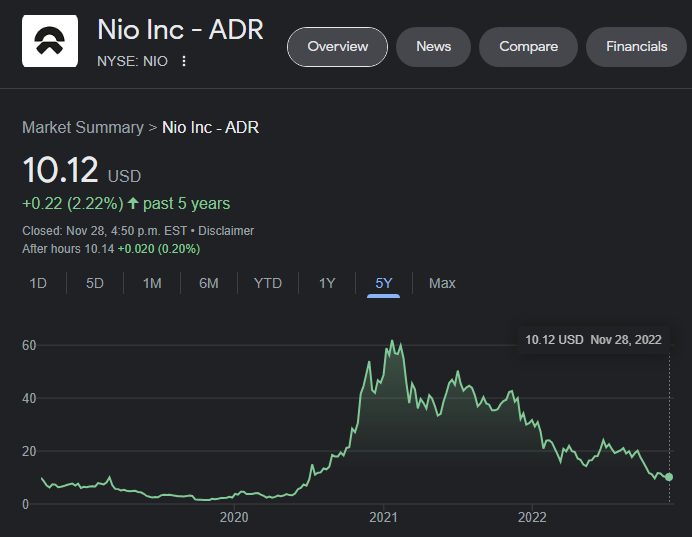Click the NYSE: NIO ticker text
The width and height of the screenshot is (692, 537).
pos(132,61)
